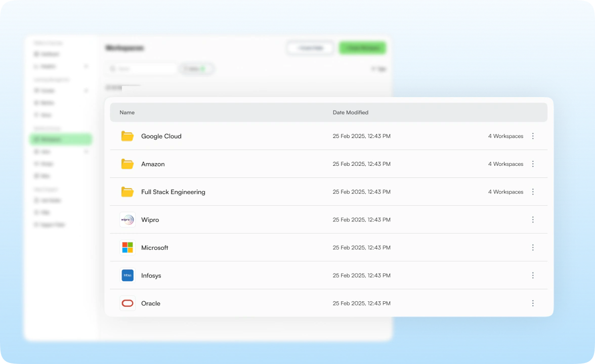Click the modified date in the Google Cloud row

(x=362, y=136)
